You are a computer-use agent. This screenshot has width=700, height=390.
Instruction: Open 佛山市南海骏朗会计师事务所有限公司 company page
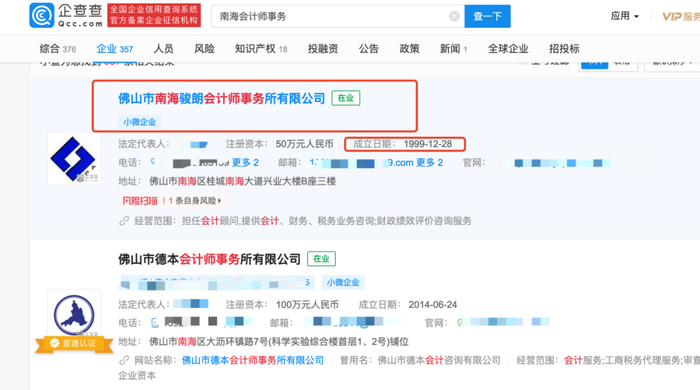click(221, 98)
